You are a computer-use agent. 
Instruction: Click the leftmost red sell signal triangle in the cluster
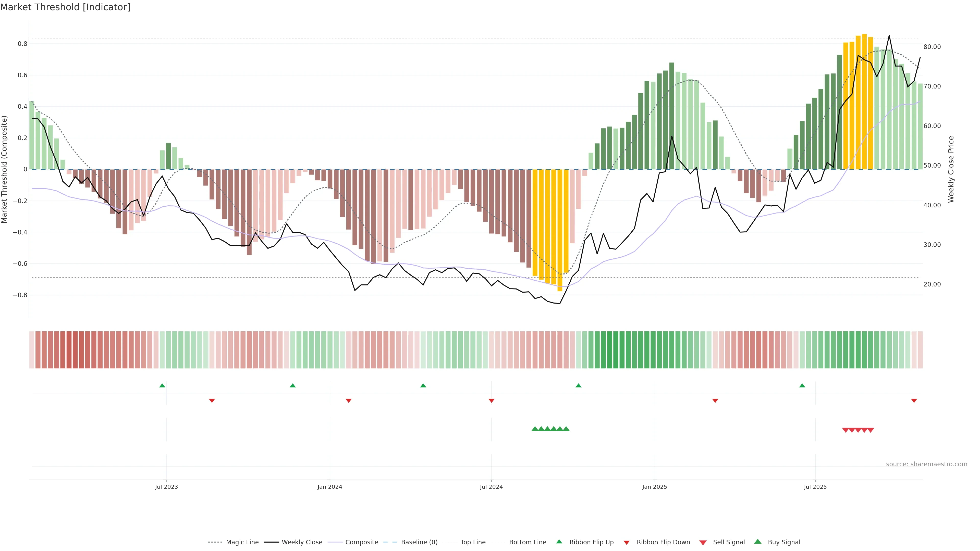[x=845, y=430]
